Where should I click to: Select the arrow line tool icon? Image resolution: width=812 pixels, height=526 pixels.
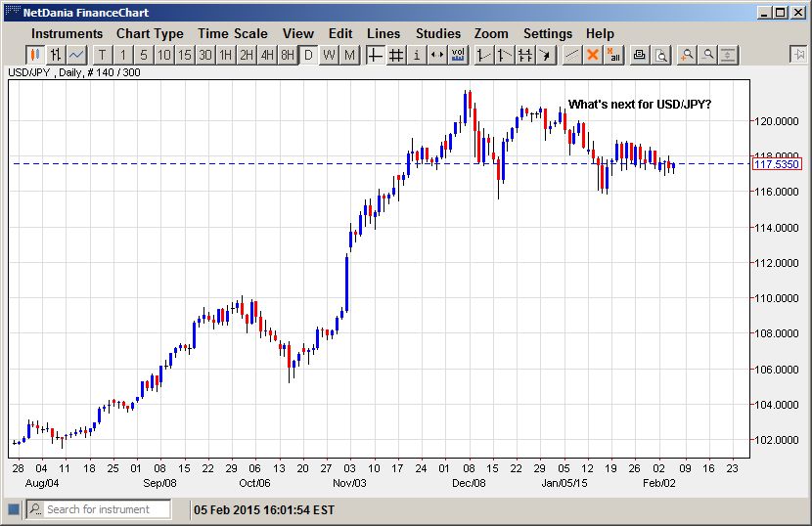[546, 55]
